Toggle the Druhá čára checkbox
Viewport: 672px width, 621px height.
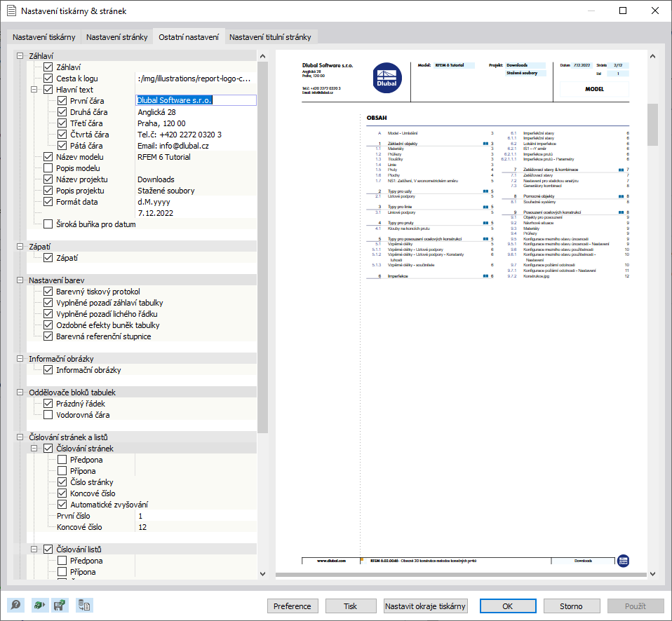[x=62, y=111]
